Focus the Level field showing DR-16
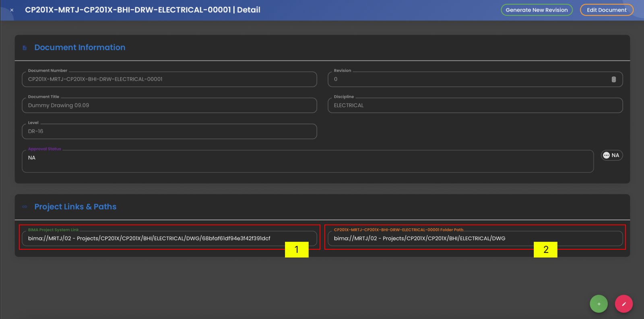Viewport: 644px width, 319px height. coord(169,131)
